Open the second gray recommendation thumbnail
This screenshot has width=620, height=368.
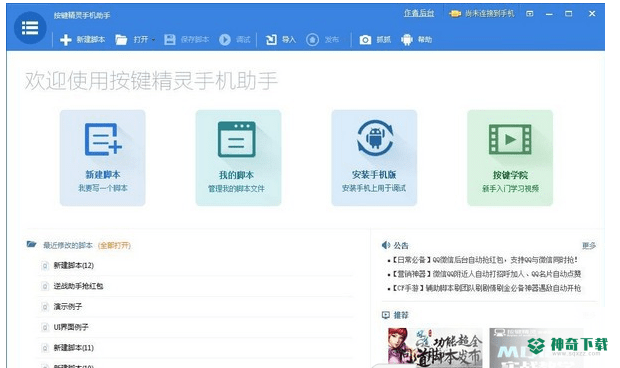tap(537, 347)
